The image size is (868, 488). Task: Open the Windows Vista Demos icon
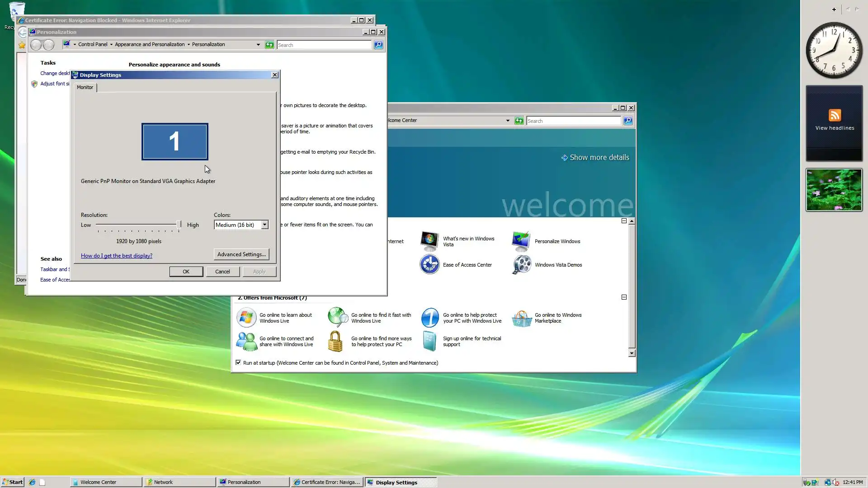(522, 265)
